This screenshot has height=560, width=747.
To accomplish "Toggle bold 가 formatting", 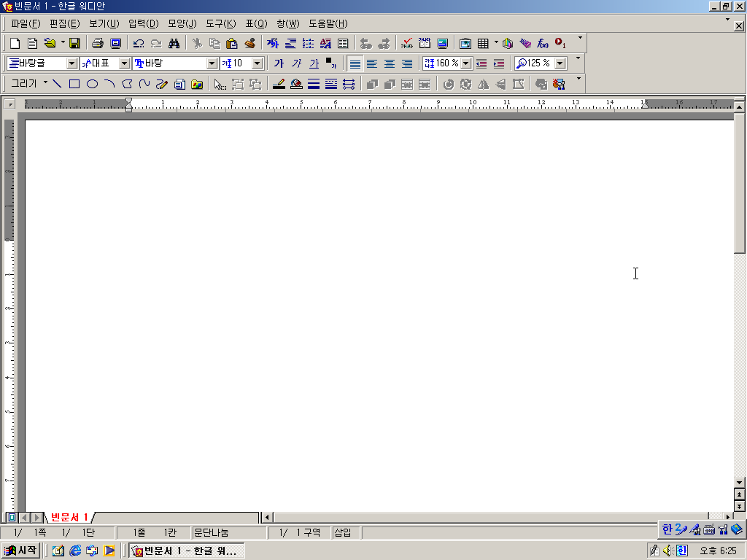I will coord(279,63).
